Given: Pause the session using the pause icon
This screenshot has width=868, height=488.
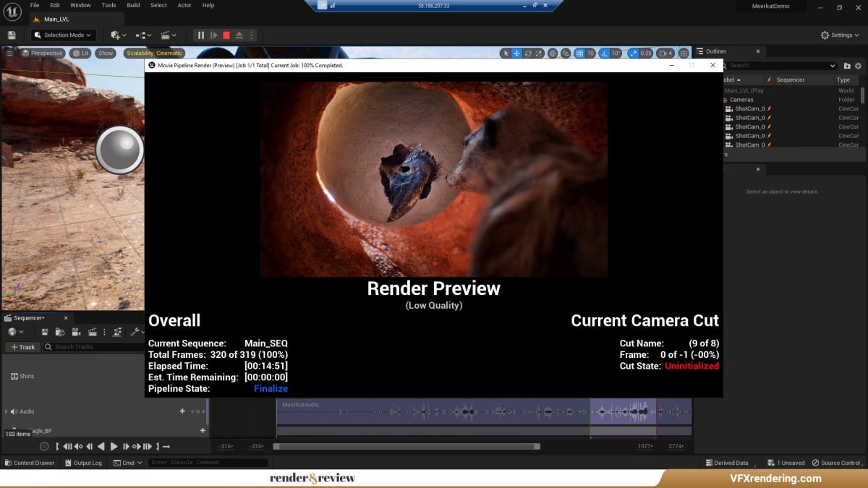Looking at the screenshot, I should 201,35.
